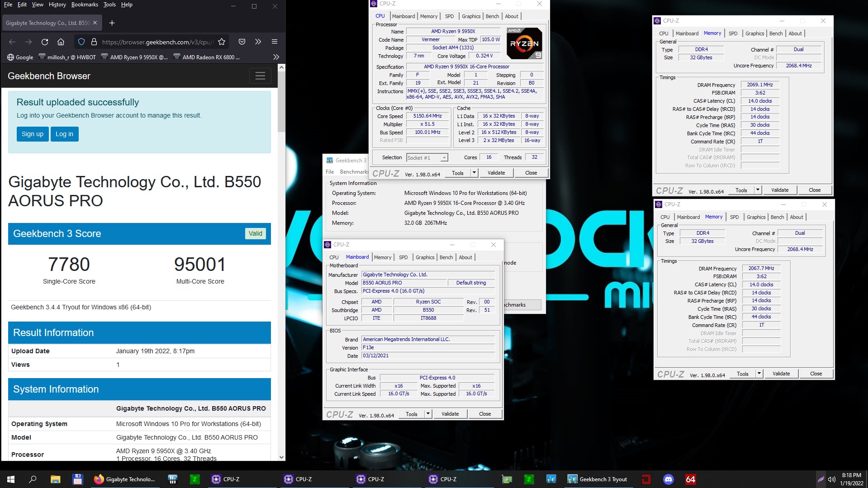Image resolution: width=868 pixels, height=488 pixels.
Task: Open the Selection Socket #1 combo box
Action: (x=427, y=158)
